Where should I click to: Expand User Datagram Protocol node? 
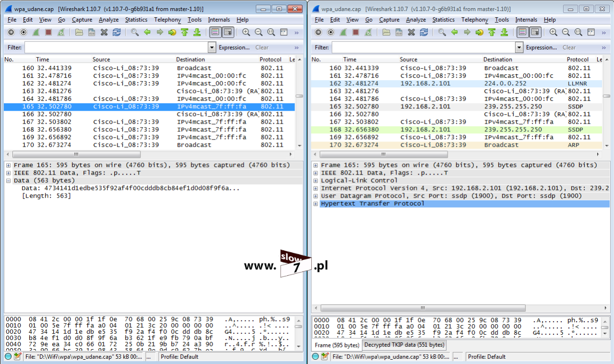click(316, 196)
